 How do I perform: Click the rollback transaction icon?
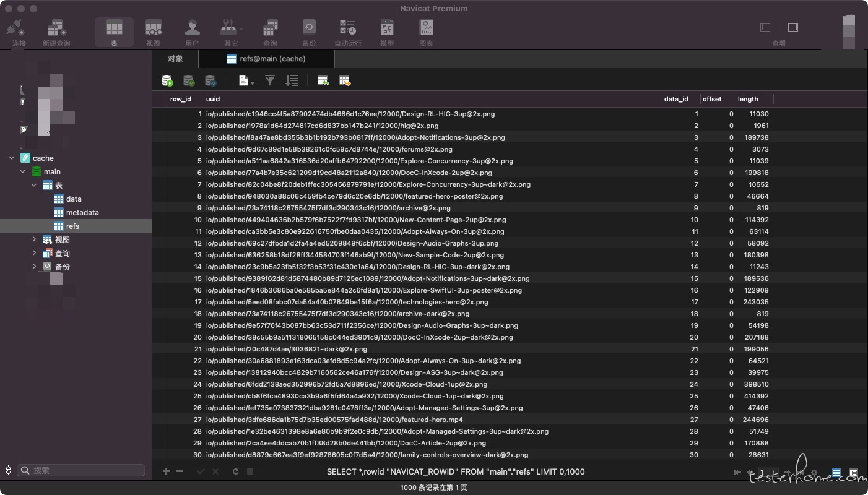(210, 80)
